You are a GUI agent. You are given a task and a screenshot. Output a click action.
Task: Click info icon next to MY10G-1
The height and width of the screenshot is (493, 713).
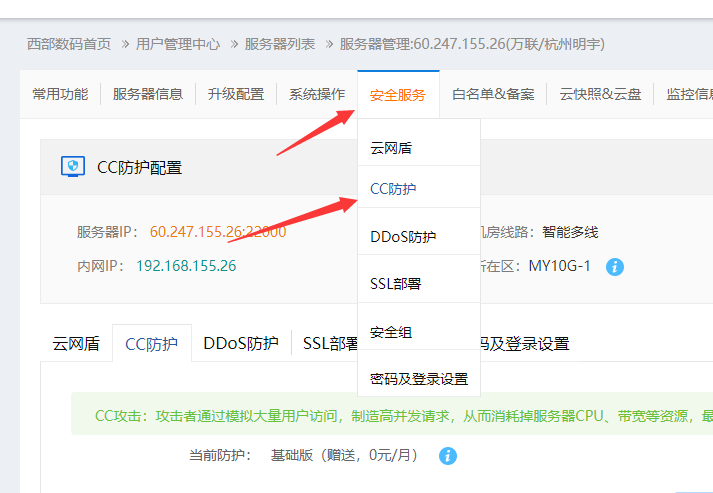(615, 266)
